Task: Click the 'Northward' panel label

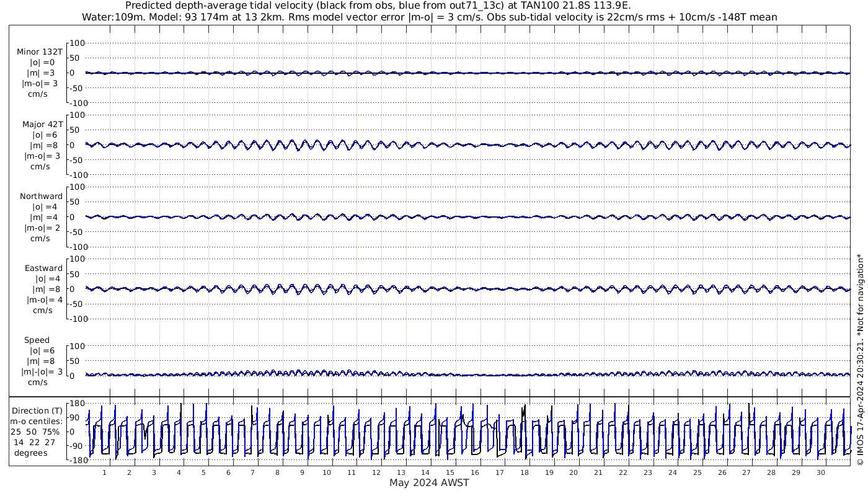Action: [x=42, y=196]
